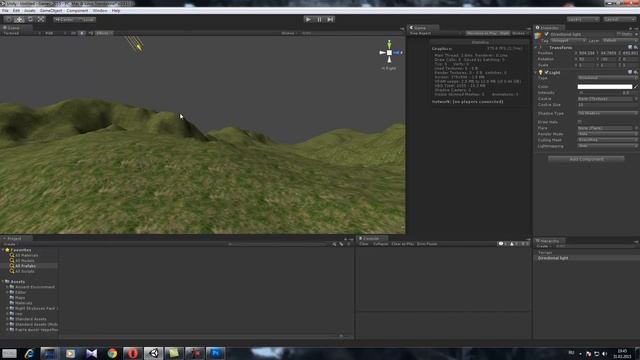Open the Shadow Type dropdown

click(607, 113)
